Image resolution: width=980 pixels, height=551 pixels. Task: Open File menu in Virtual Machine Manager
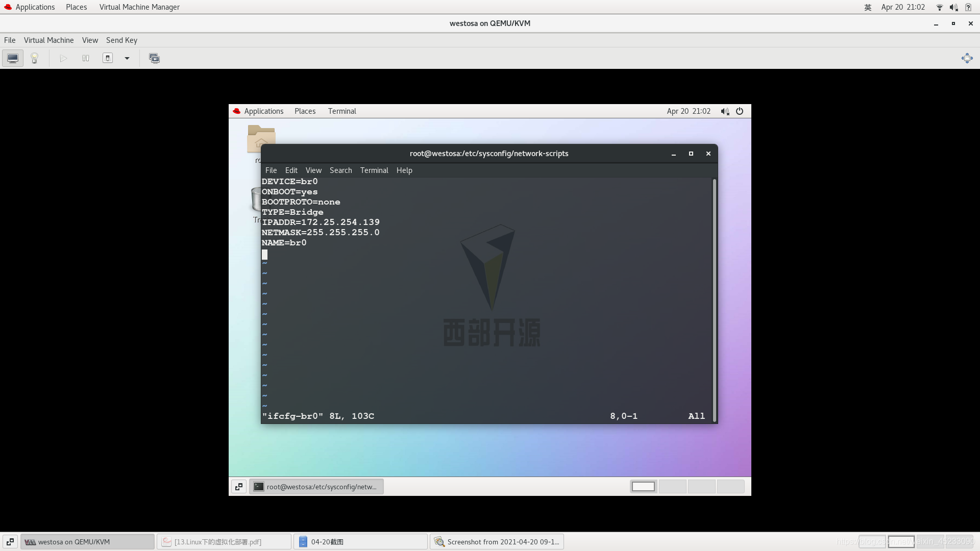click(x=10, y=40)
